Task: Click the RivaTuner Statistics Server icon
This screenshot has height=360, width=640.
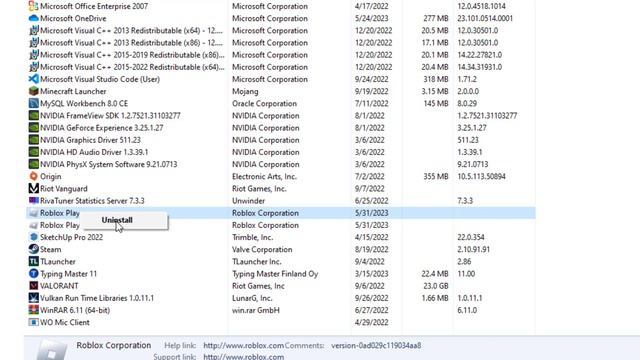Action: pos(33,201)
